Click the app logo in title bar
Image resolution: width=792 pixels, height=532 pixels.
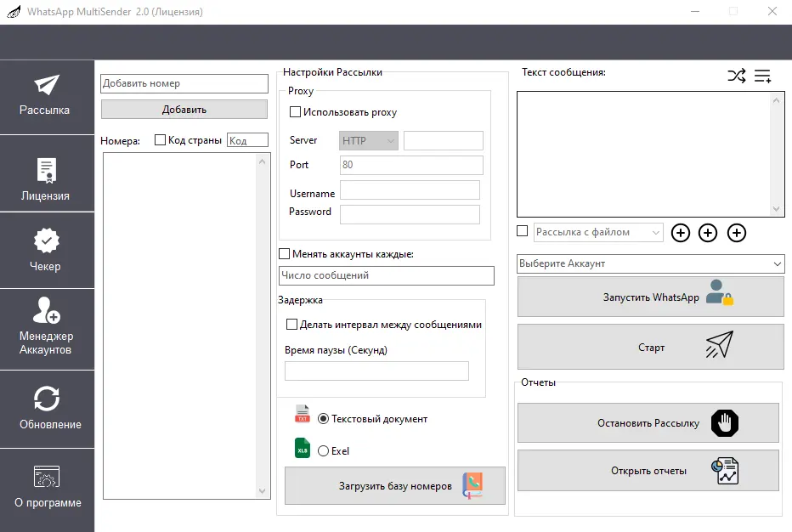click(x=14, y=11)
